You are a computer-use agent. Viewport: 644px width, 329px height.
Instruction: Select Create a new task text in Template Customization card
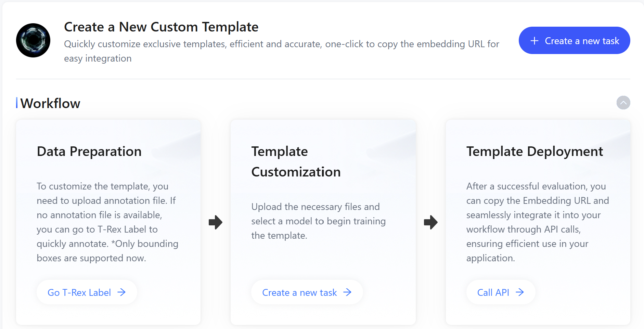coord(299,293)
